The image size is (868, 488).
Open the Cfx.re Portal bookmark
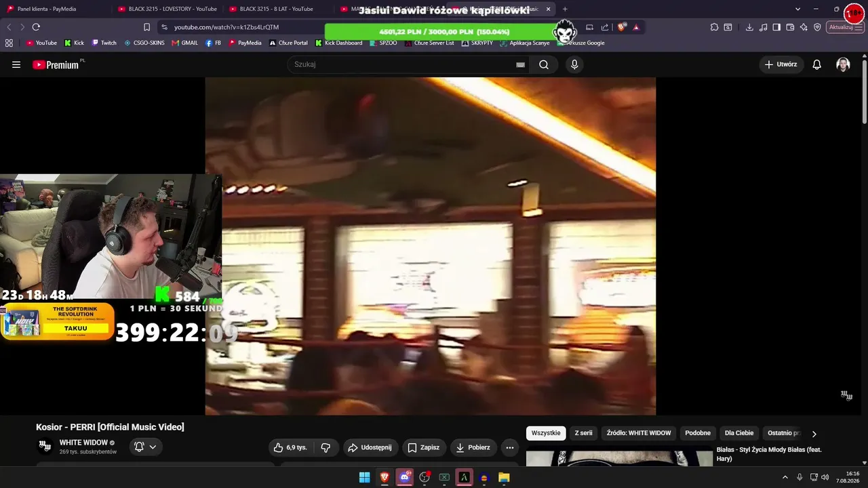tap(288, 43)
